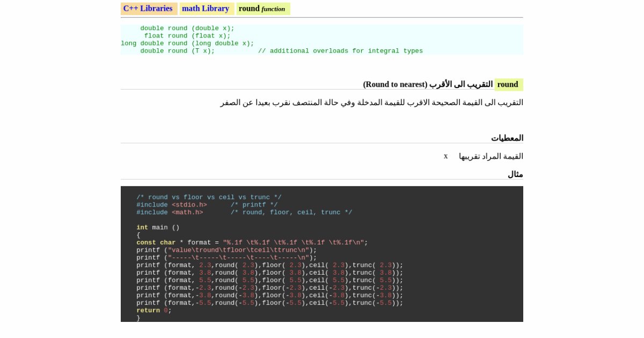
Task: Click the 'القيمة المراد تقريبها' parameter description
Action: (491, 156)
